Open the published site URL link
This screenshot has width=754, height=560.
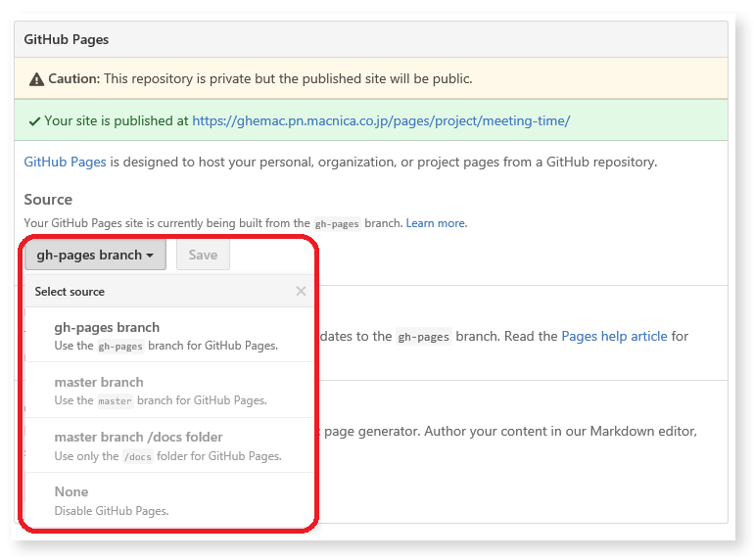coord(381,120)
